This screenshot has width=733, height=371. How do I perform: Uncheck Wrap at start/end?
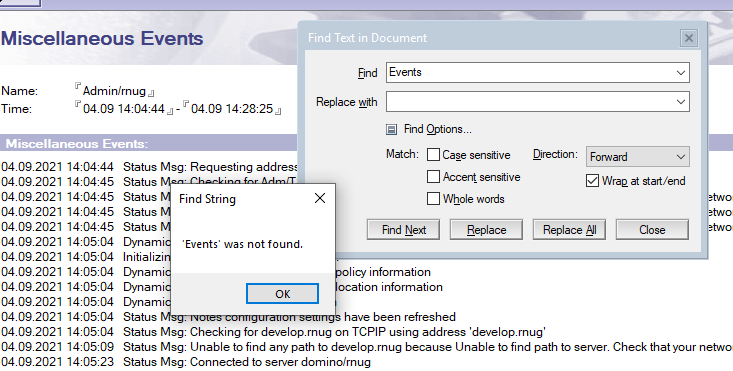[592, 181]
